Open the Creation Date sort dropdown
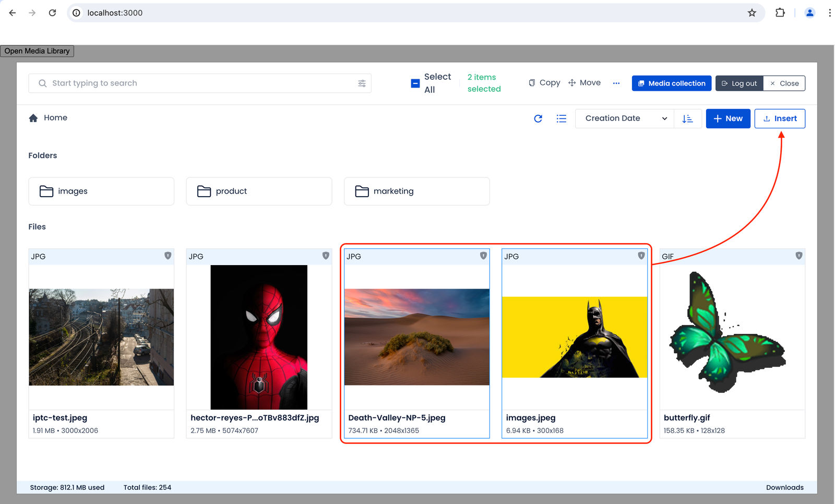The height and width of the screenshot is (504, 835). pyautogui.click(x=625, y=118)
